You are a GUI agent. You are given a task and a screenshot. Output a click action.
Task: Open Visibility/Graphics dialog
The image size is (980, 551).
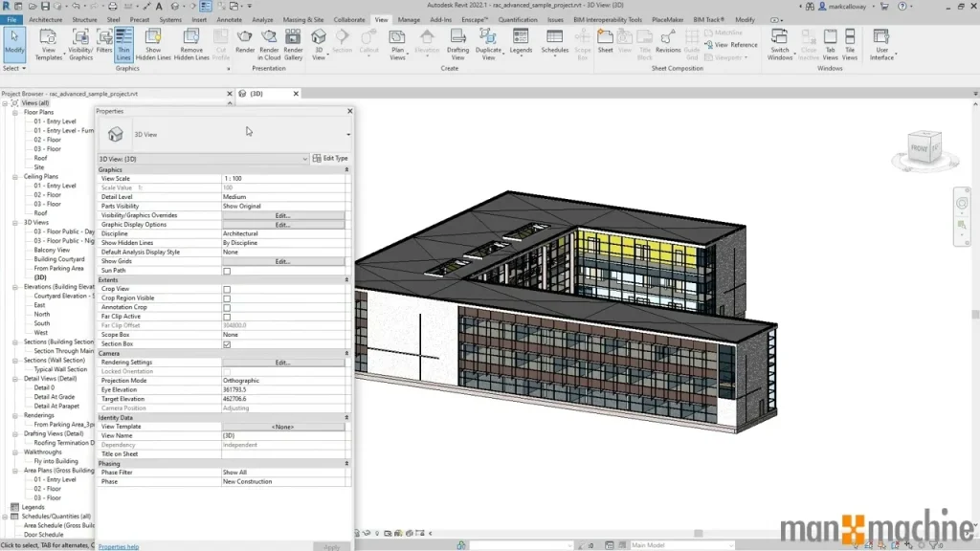[80, 45]
